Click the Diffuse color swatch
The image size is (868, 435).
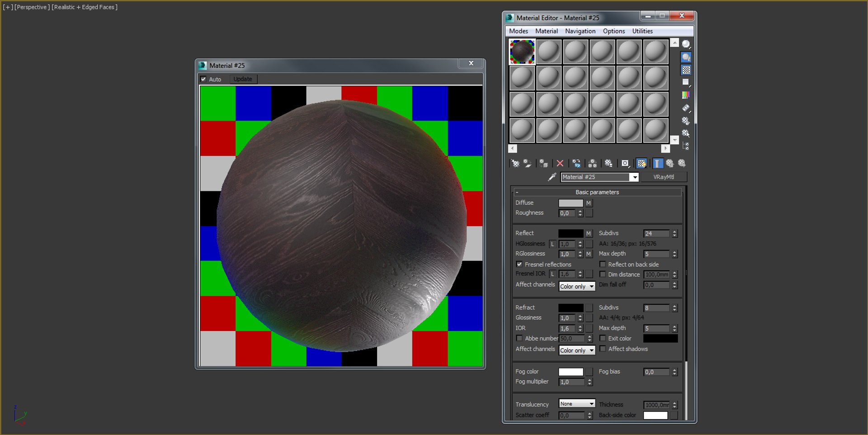point(571,203)
